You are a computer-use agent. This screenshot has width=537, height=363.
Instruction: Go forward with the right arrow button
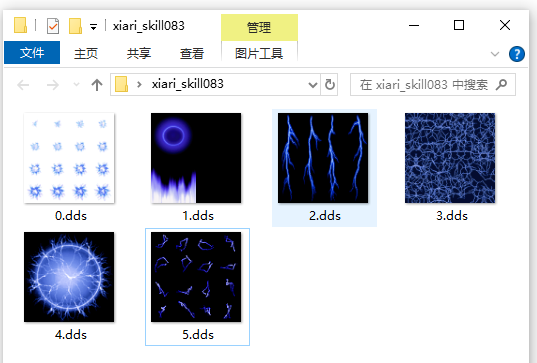tap(52, 85)
